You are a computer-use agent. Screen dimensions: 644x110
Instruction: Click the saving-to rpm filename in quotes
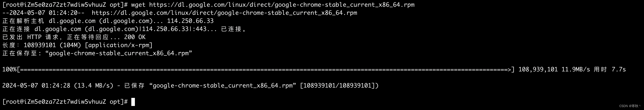[119, 53]
